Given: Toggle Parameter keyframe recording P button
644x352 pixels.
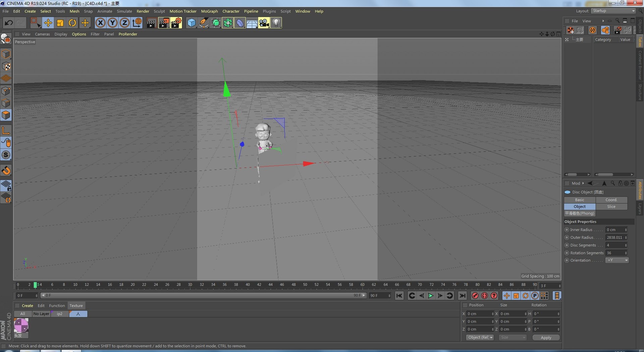Looking at the screenshot, I should tap(535, 296).
